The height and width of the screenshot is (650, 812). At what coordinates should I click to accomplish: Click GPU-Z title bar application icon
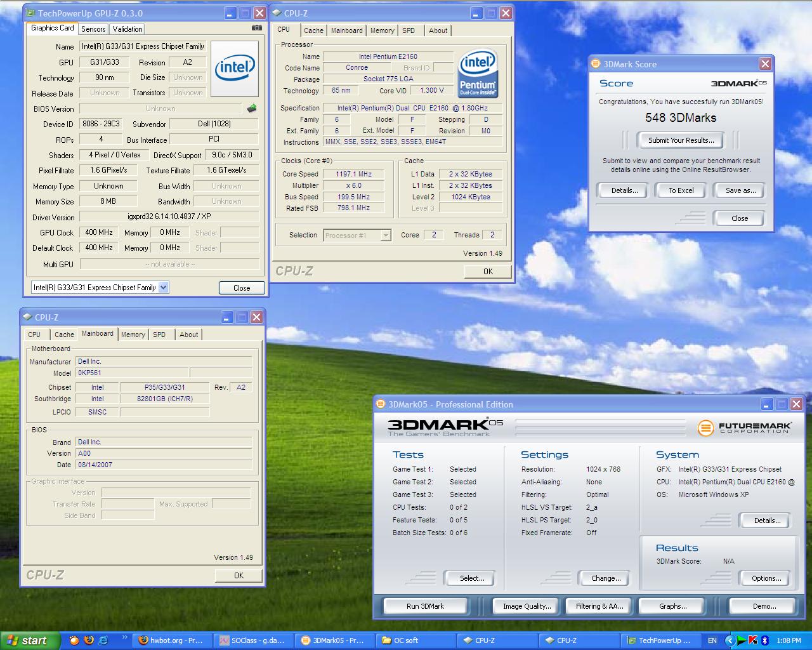(30, 13)
